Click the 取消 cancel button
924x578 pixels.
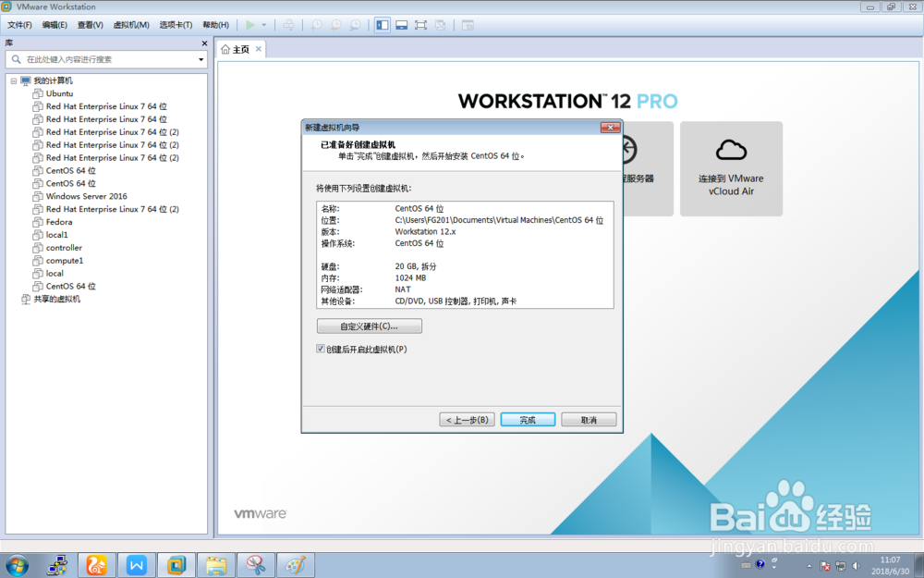(x=589, y=420)
